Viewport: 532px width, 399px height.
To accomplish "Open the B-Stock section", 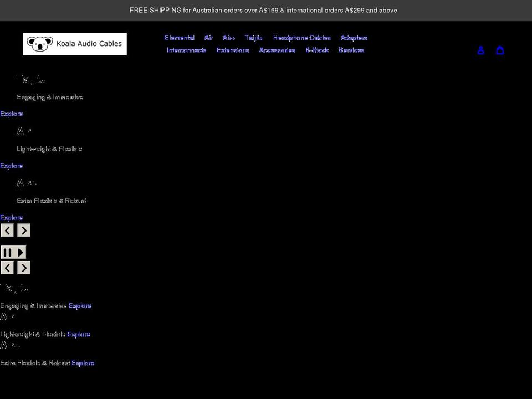I will click(x=317, y=50).
